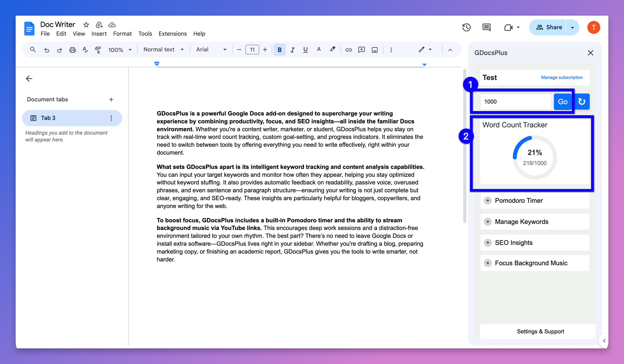Viewport: 624px width, 364px height.
Task: Toggle underline formatting
Action: tap(305, 50)
